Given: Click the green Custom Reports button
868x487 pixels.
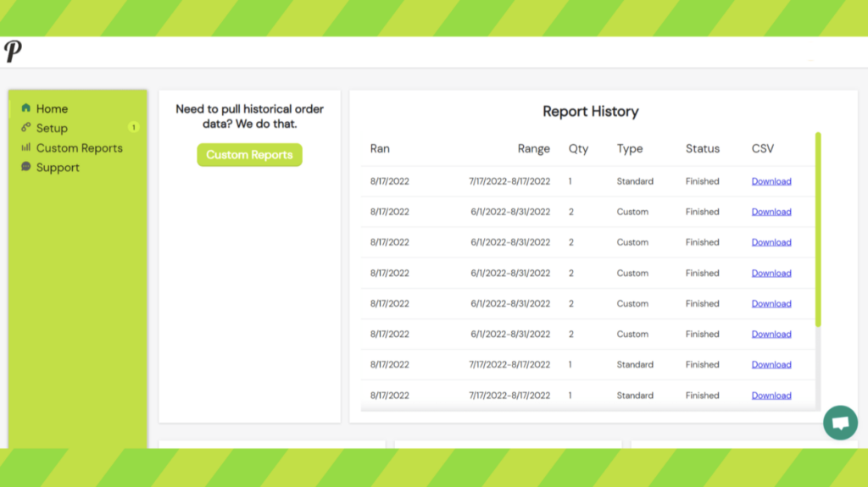Looking at the screenshot, I should [x=250, y=154].
